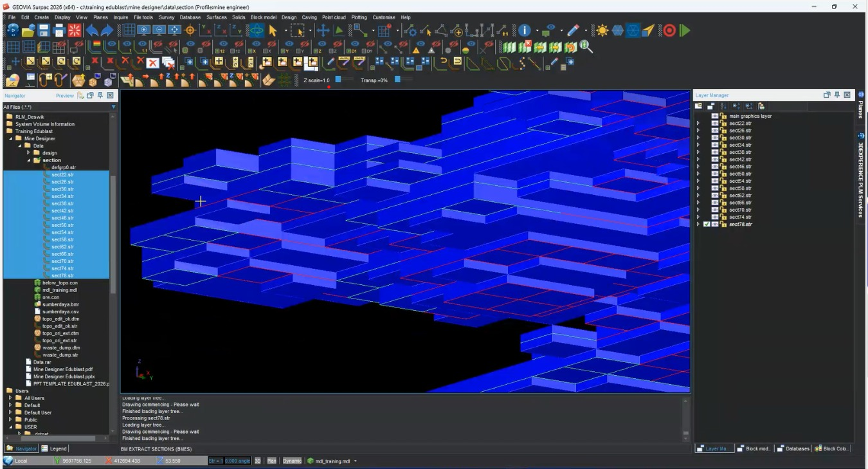Click the magnifier zoom section icon
The width and height of the screenshot is (868, 469).
tap(586, 46)
